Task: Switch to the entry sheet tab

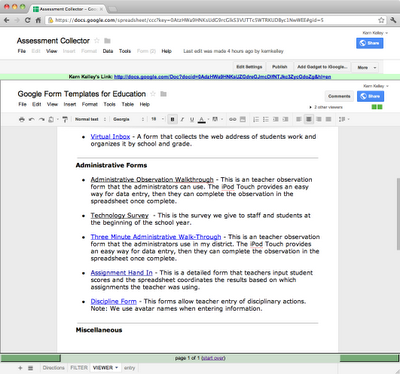Action: (130, 368)
